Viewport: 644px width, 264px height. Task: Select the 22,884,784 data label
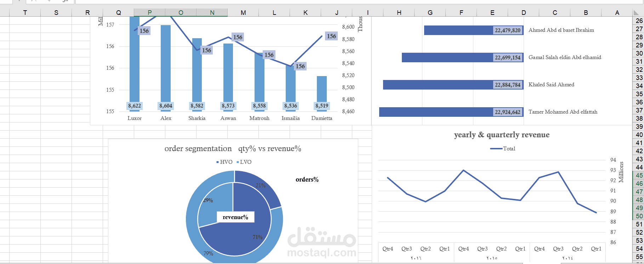[508, 85]
